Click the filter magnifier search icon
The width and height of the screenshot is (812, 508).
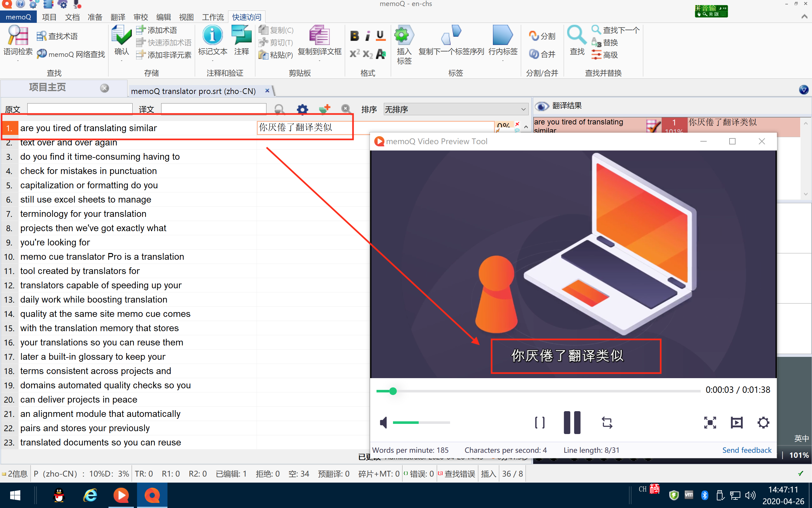[x=279, y=109]
